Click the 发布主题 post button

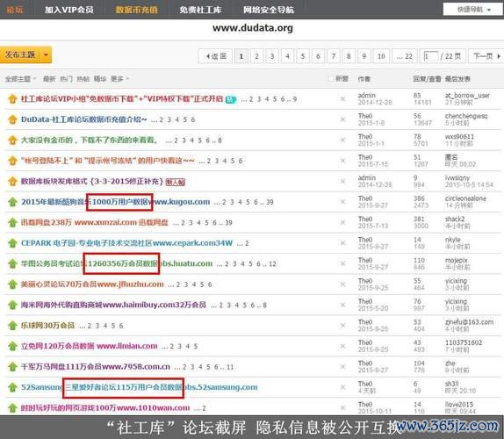[20, 55]
